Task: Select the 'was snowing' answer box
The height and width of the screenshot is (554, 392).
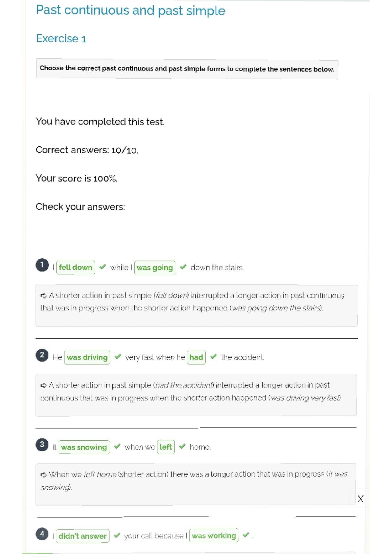Action: [x=84, y=447]
